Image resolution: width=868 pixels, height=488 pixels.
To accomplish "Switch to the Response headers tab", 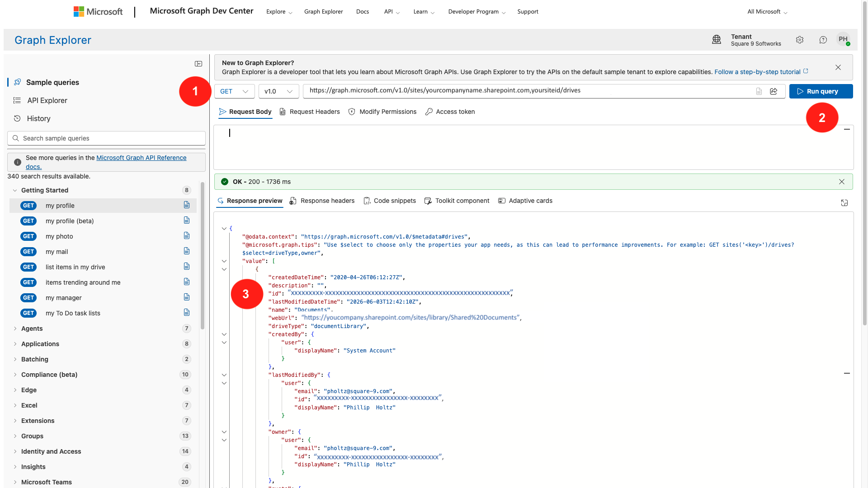I will 322,201.
